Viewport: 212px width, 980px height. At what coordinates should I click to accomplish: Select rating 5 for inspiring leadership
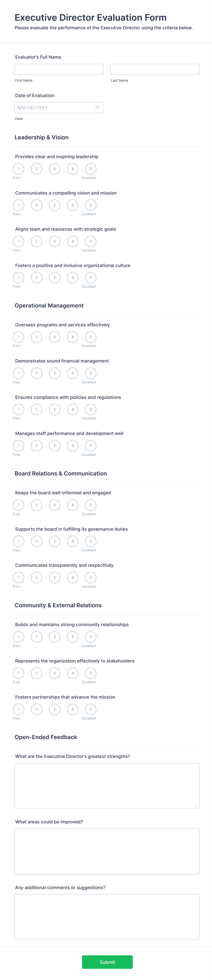pyautogui.click(x=90, y=169)
